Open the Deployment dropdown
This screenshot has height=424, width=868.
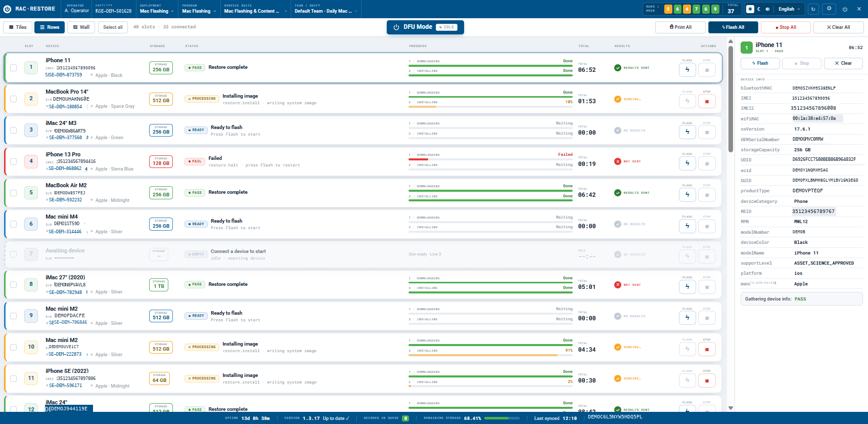pyautogui.click(x=157, y=9)
